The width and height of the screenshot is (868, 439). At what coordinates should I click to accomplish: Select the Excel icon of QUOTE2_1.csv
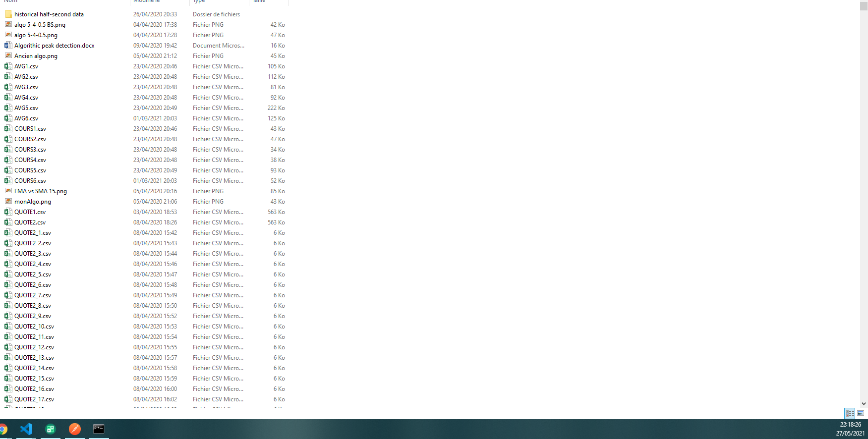8,233
